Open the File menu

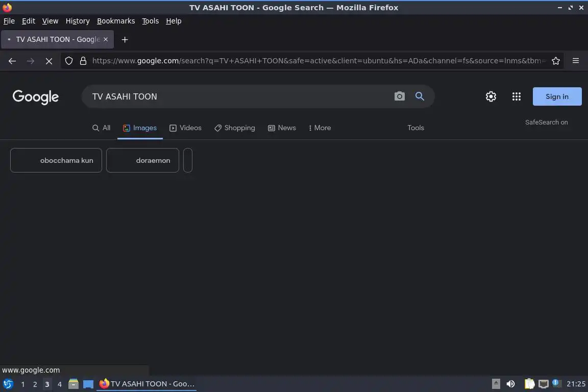(9, 21)
